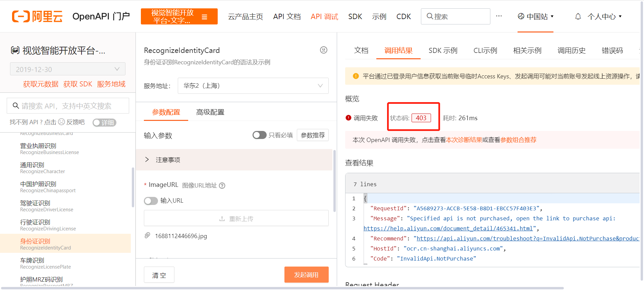Select 车牌识别 in the API list
Viewport: 644px width, 290px height.
click(46, 263)
